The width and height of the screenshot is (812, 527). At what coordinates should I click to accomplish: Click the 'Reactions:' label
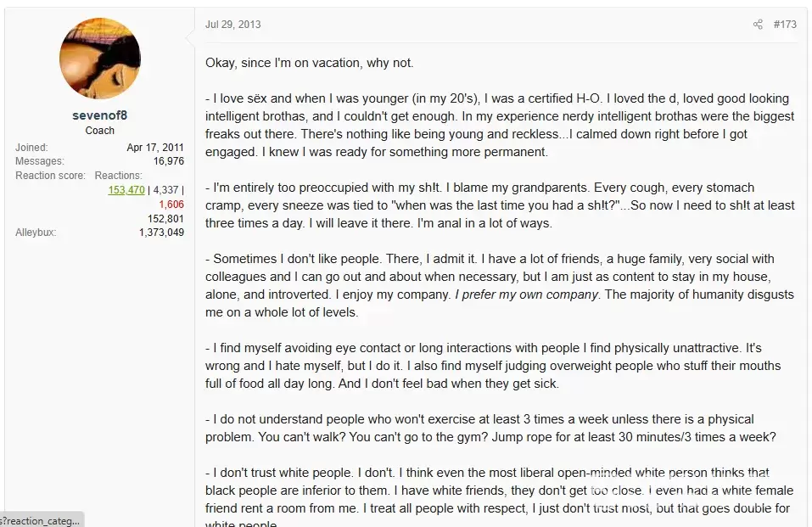click(x=118, y=176)
